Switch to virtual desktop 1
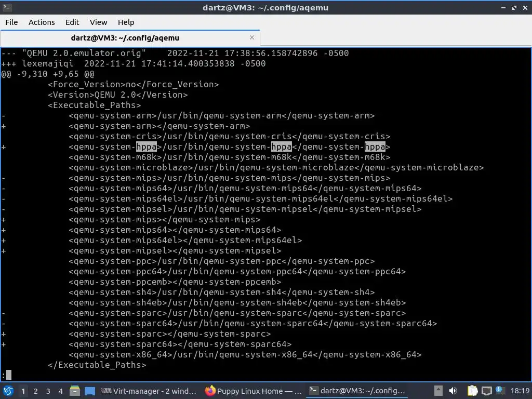This screenshot has height=399, width=532. (x=23, y=391)
